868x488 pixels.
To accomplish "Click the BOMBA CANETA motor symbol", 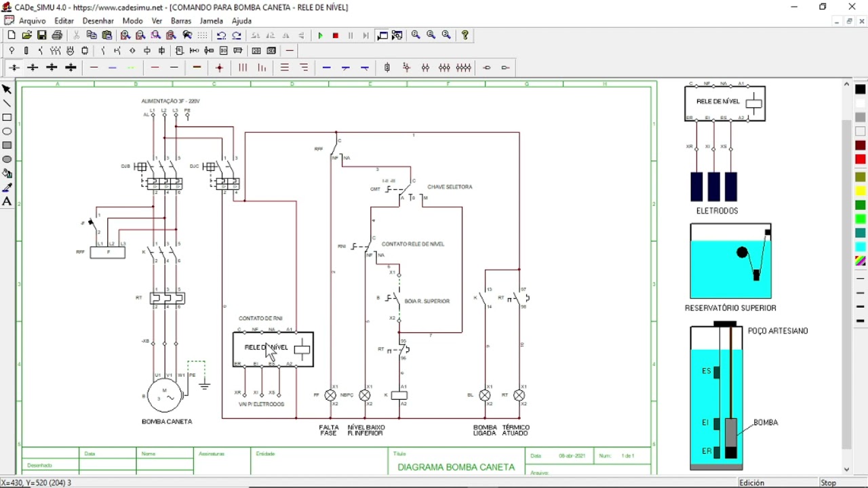I will pyautogui.click(x=164, y=395).
